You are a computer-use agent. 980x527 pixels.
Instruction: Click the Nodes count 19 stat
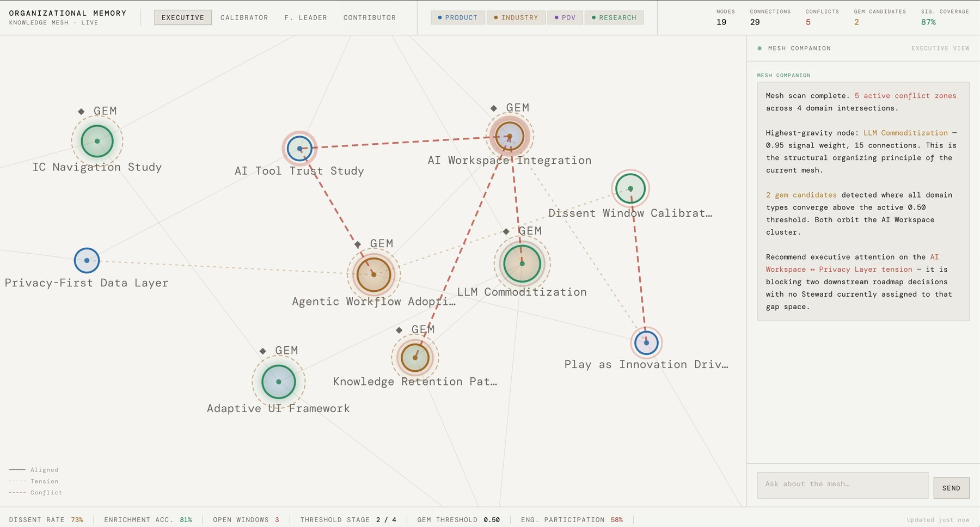click(x=725, y=17)
